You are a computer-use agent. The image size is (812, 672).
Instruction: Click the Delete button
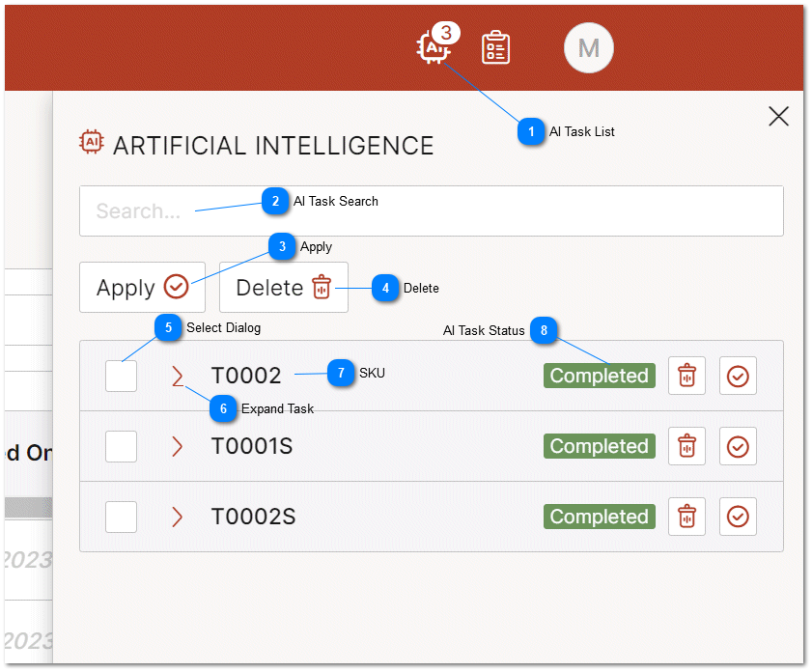(x=283, y=287)
